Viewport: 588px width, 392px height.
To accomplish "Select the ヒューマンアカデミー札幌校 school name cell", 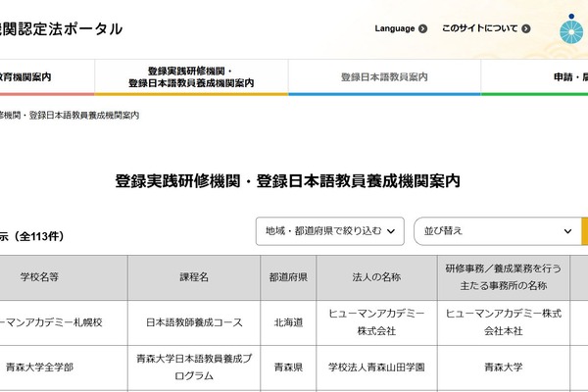I will (x=64, y=322).
